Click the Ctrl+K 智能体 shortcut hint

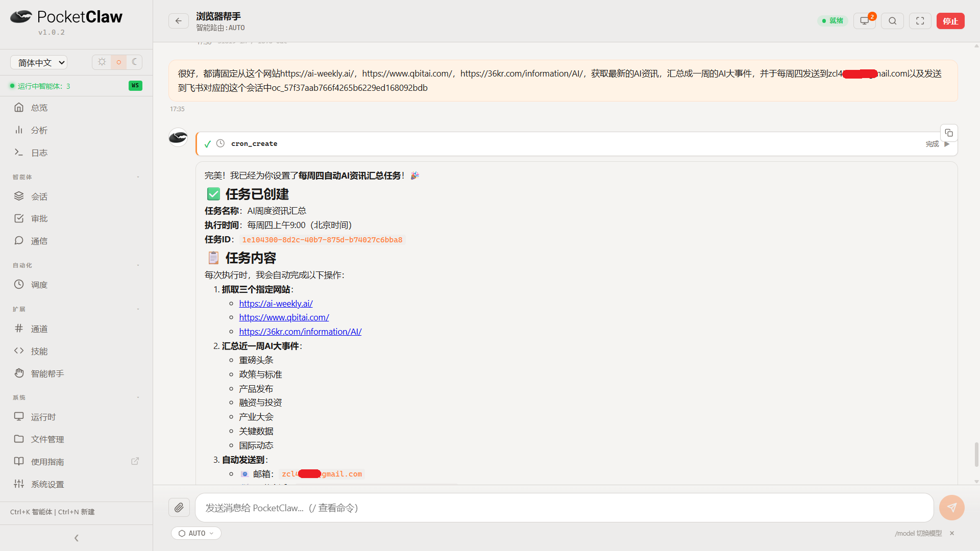coord(31,512)
